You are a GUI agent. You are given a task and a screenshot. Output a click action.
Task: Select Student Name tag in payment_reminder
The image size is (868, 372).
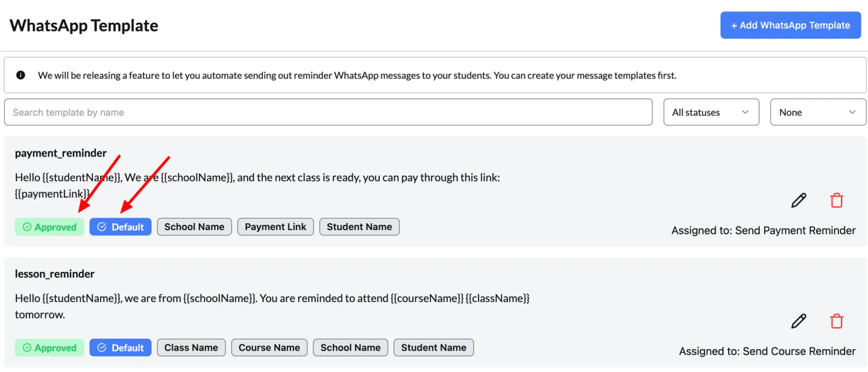pos(359,227)
